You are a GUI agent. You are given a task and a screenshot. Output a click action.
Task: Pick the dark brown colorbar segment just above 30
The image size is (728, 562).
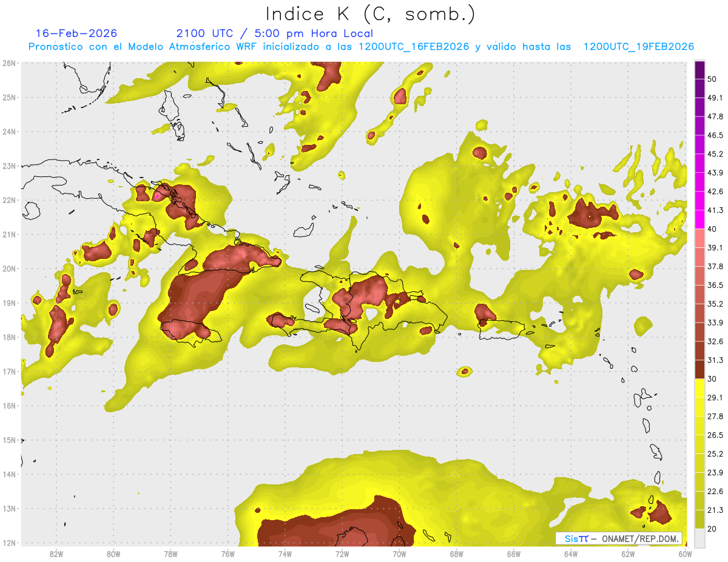click(699, 369)
